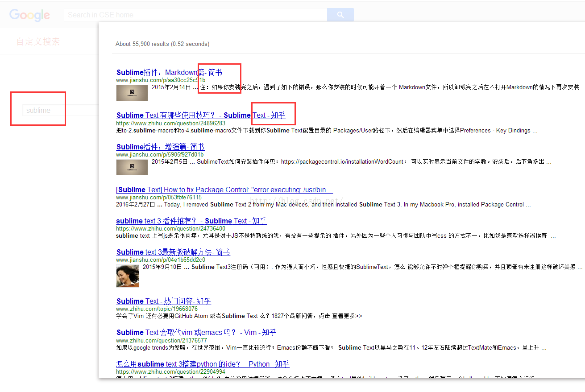Click URL www.jianshu.com/p/5905f927d01b

coord(160,154)
